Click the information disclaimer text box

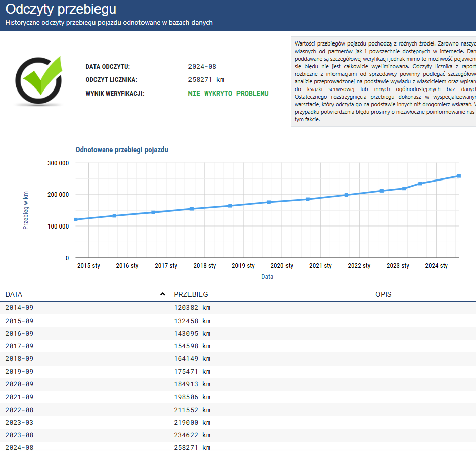384,81
